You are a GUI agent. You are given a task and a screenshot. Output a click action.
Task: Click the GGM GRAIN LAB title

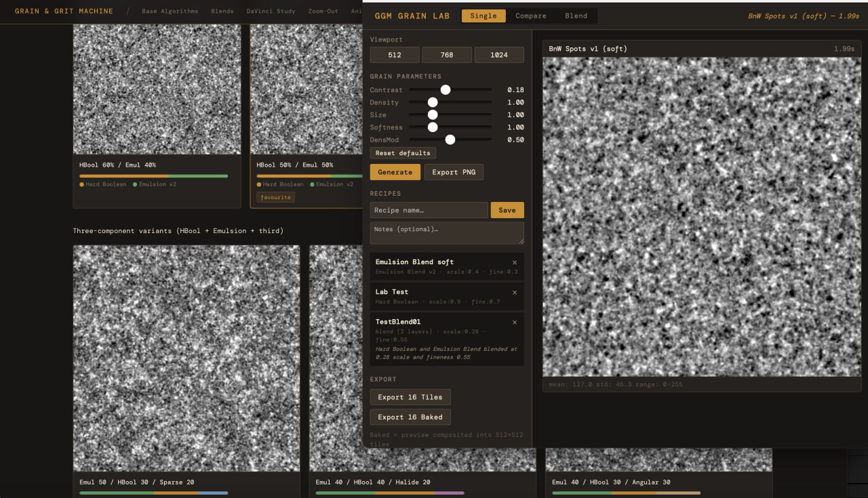(x=412, y=16)
